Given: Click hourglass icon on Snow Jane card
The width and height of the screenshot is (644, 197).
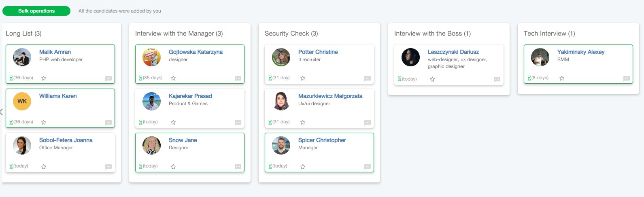Looking at the screenshot, I should [140, 166].
